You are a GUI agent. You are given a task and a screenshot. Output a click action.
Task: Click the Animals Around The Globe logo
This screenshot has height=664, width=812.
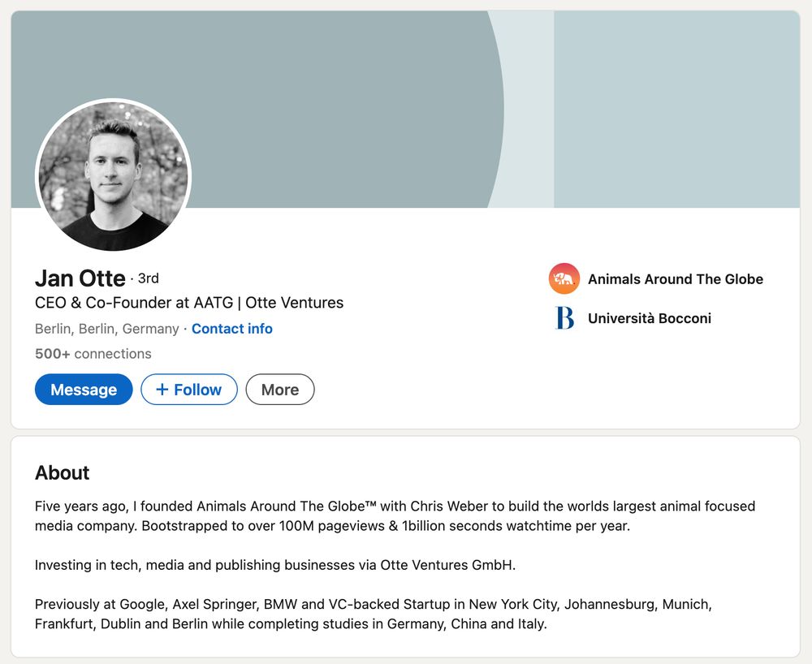564,278
